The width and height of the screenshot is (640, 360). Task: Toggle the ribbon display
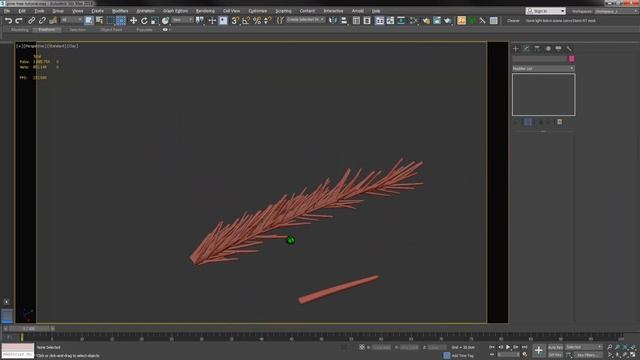[380, 20]
